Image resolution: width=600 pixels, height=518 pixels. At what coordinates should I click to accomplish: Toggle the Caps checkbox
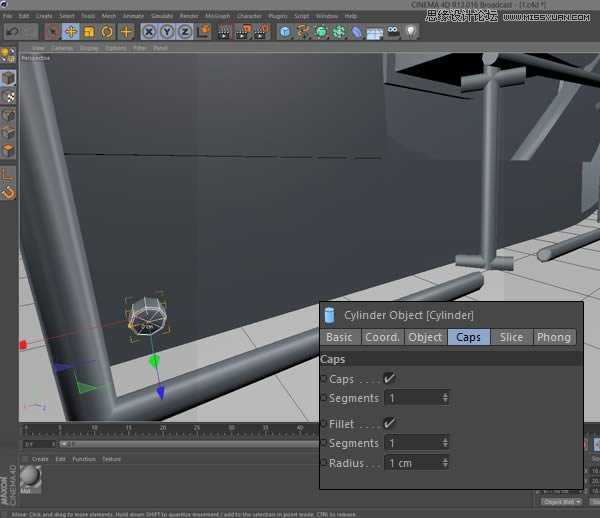tap(389, 379)
